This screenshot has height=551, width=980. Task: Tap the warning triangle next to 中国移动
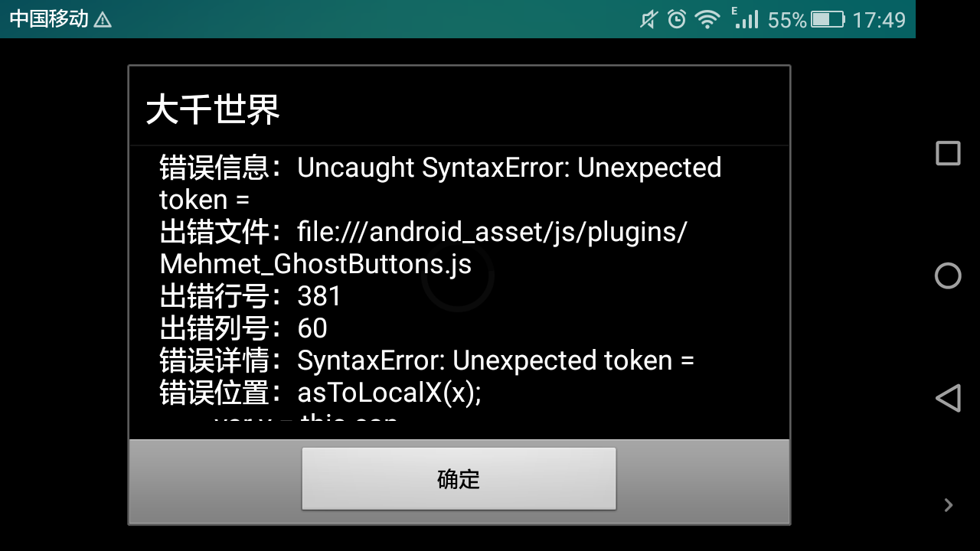[x=103, y=20]
